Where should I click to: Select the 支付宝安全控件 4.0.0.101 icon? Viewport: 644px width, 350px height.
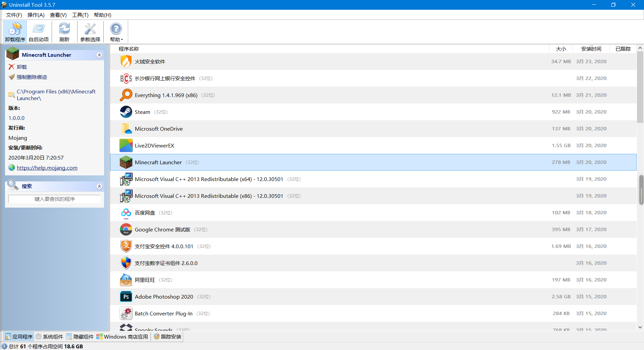pyautogui.click(x=126, y=246)
